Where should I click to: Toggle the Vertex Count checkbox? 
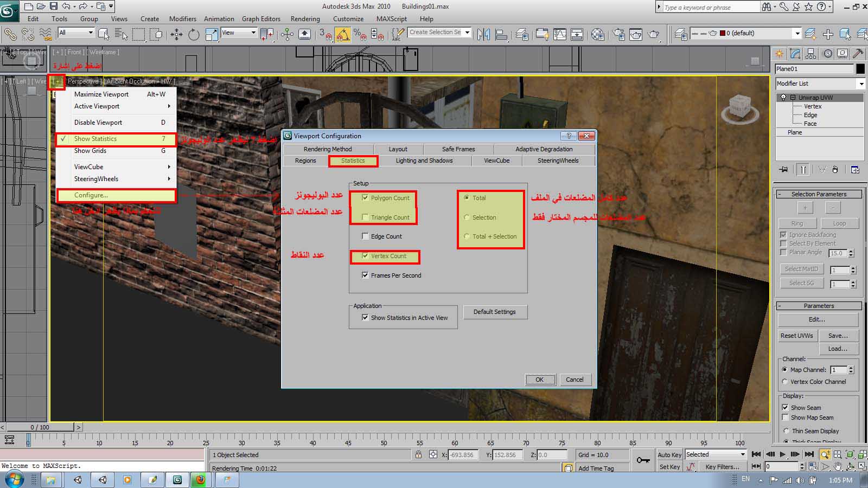coord(365,256)
